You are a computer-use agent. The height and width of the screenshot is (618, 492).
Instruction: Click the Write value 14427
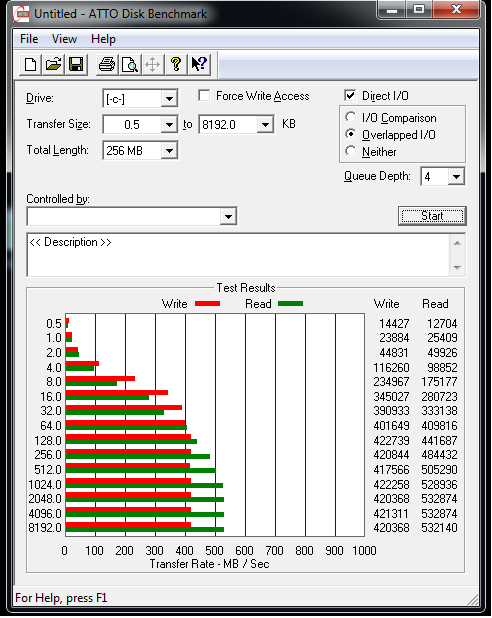[x=394, y=324]
